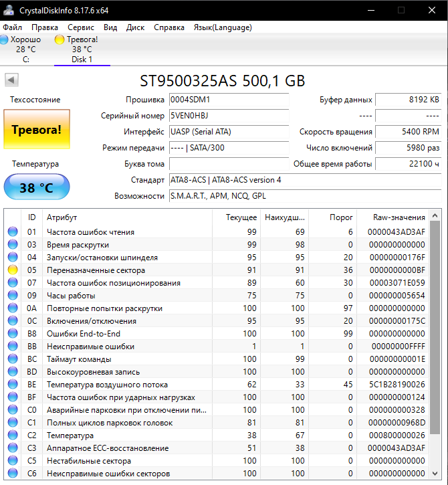Open the Язык(Language) menu
The image size is (448, 485).
click(223, 27)
